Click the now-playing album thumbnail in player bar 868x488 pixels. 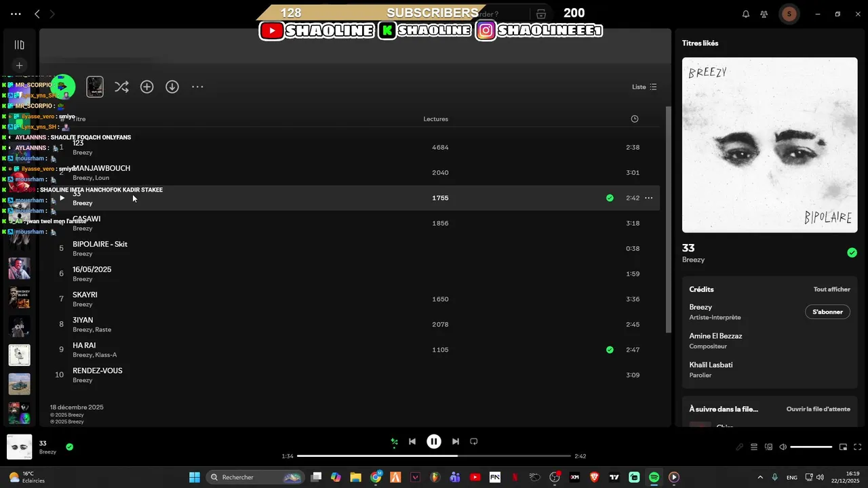(19, 447)
